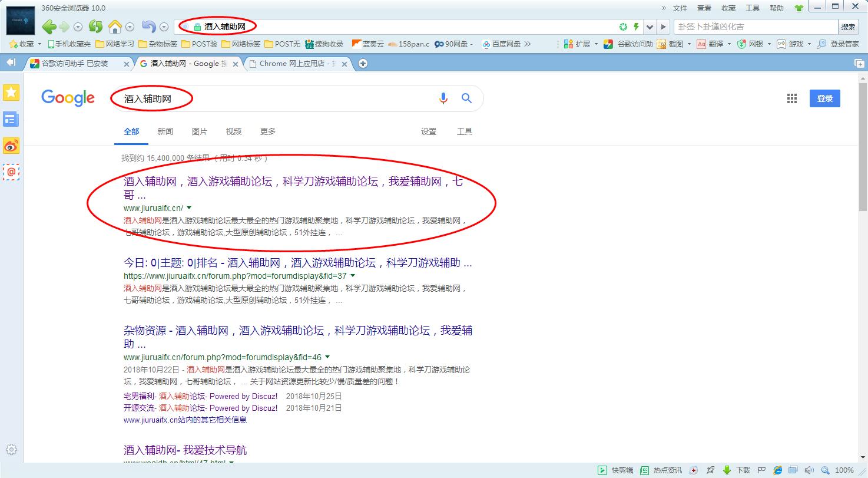Open back/forward history dropdown arrow
The image size is (868, 478).
tap(78, 27)
